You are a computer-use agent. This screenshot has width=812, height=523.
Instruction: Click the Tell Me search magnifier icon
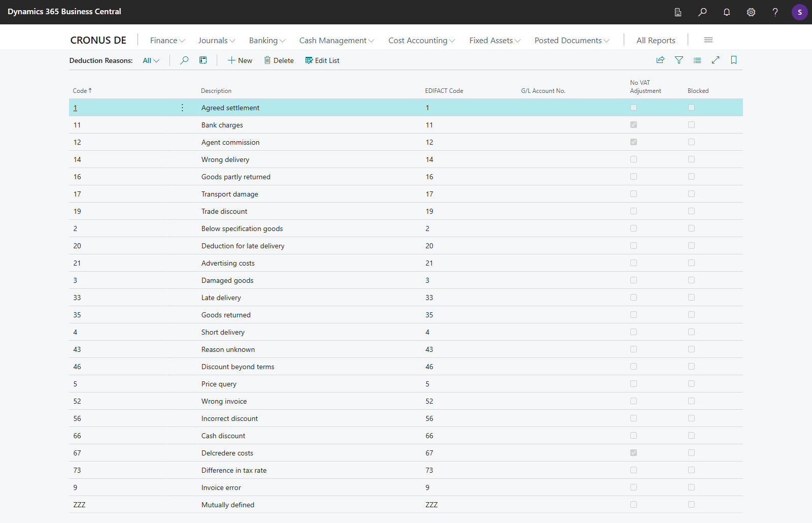coord(702,12)
